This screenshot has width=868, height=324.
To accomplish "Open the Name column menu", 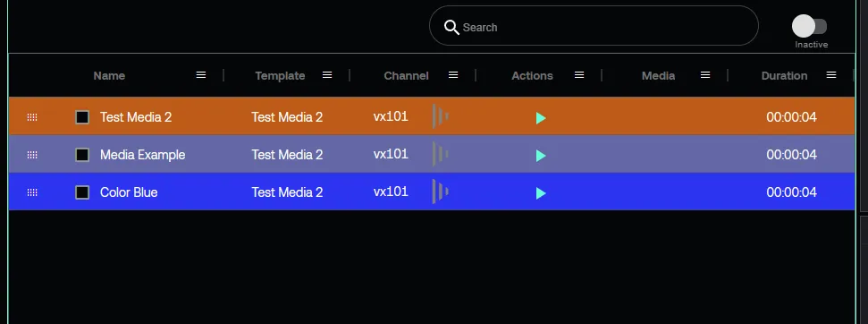I will (201, 75).
